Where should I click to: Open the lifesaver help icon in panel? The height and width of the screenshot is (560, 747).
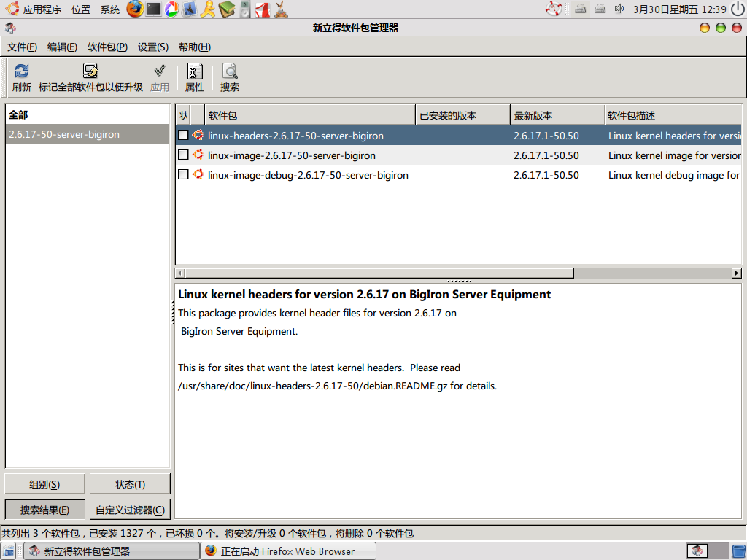554,9
